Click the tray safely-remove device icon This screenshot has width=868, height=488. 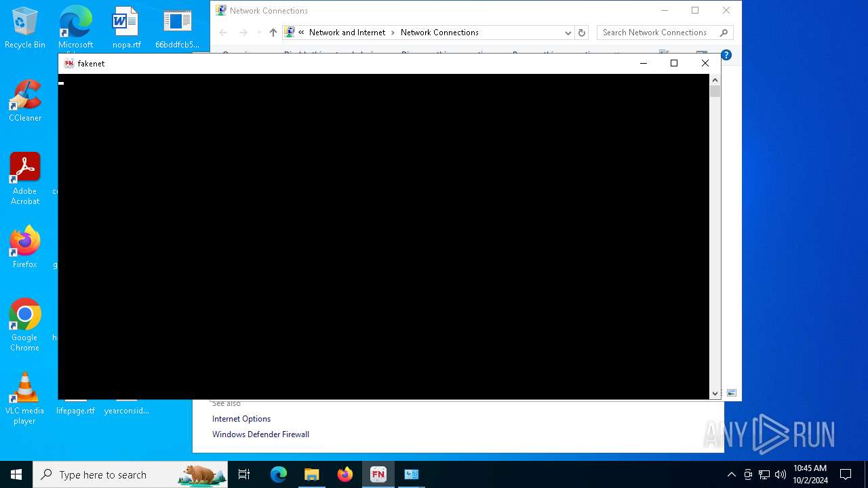point(748,474)
